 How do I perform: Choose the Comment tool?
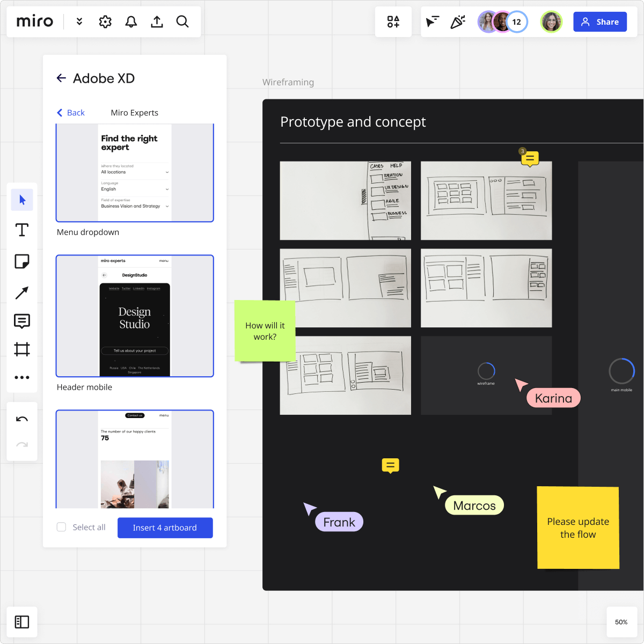point(22,321)
